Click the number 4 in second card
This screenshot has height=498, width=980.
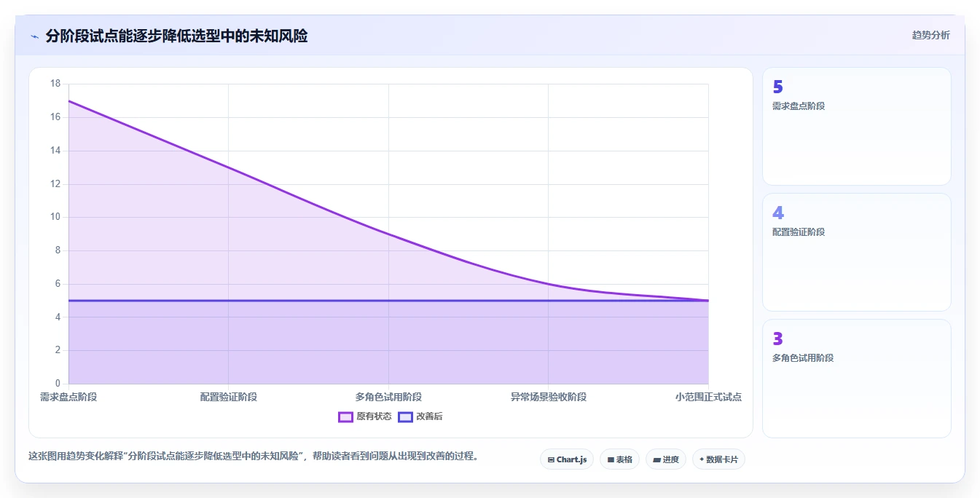[777, 213]
